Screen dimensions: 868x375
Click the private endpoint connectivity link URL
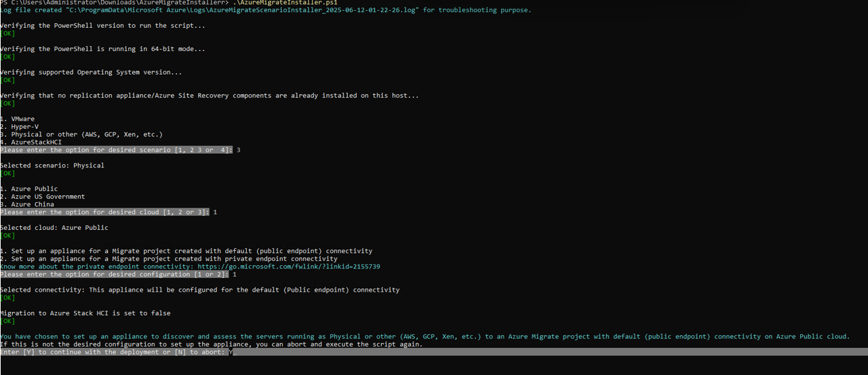pos(288,267)
